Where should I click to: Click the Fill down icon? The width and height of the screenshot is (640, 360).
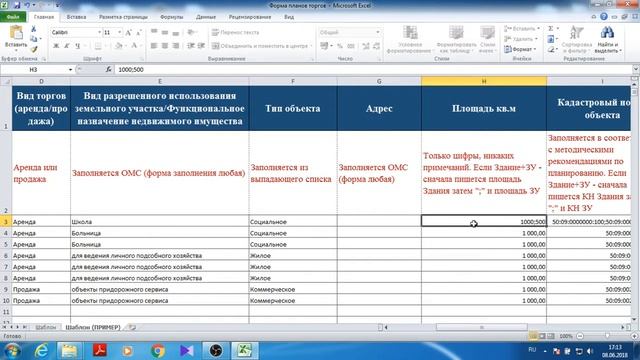(x=551, y=39)
